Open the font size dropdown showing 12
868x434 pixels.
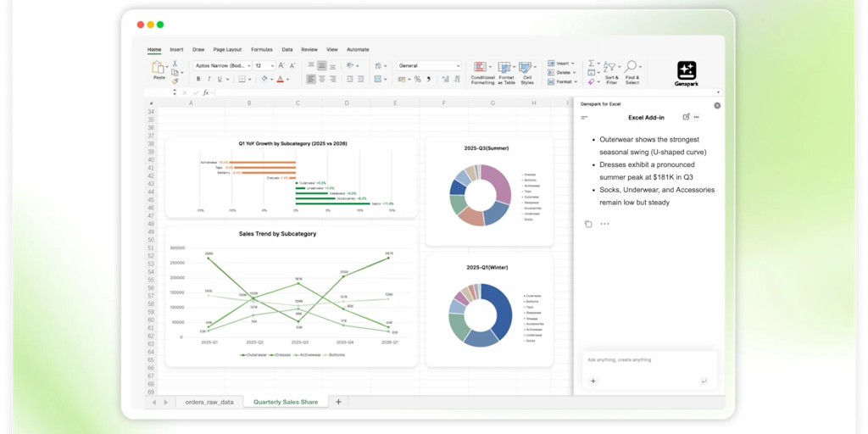(264, 65)
